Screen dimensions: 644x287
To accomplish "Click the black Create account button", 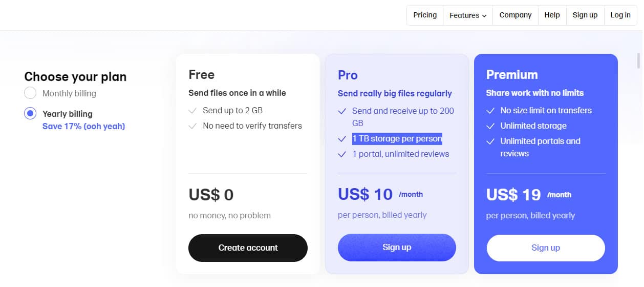I will [x=248, y=248].
